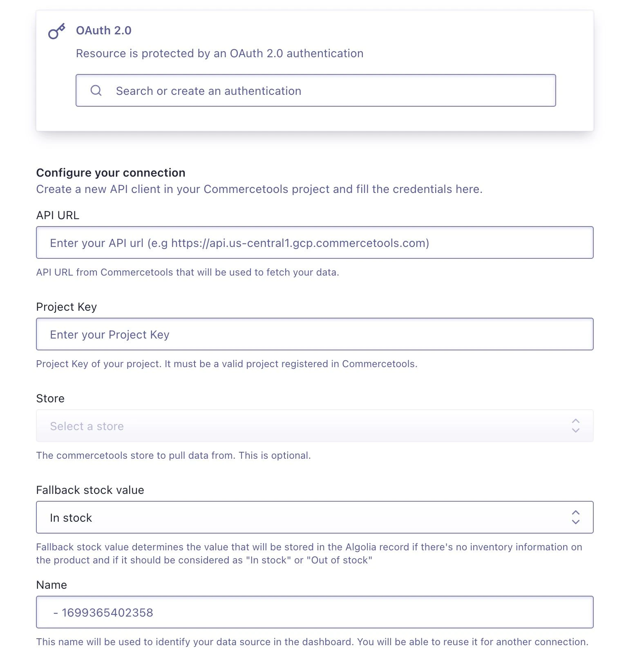Open the Fallback stock value dropdown

(x=315, y=517)
